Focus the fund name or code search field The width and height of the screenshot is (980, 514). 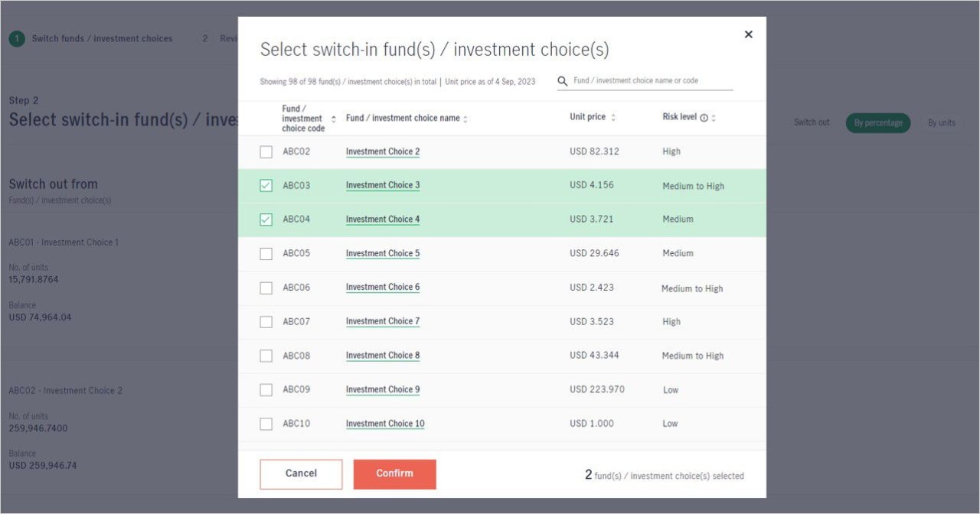[x=651, y=81]
